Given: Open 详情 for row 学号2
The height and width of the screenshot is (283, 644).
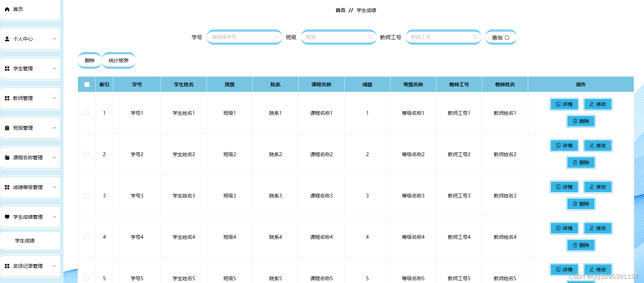Looking at the screenshot, I should point(564,146).
